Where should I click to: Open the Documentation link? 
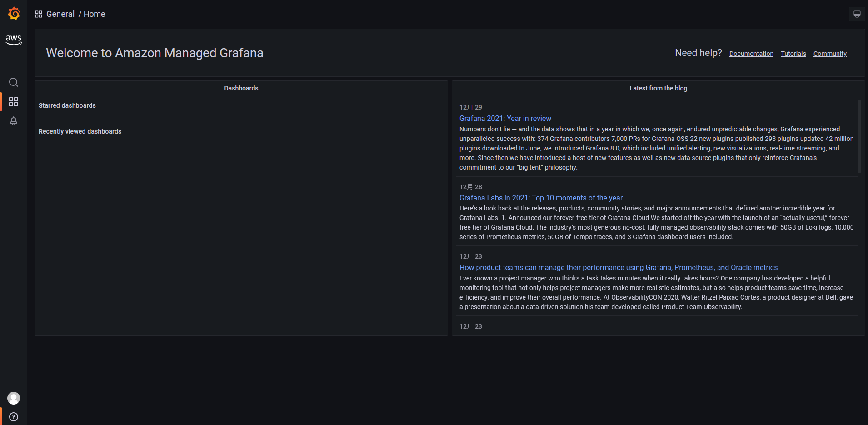coord(751,54)
